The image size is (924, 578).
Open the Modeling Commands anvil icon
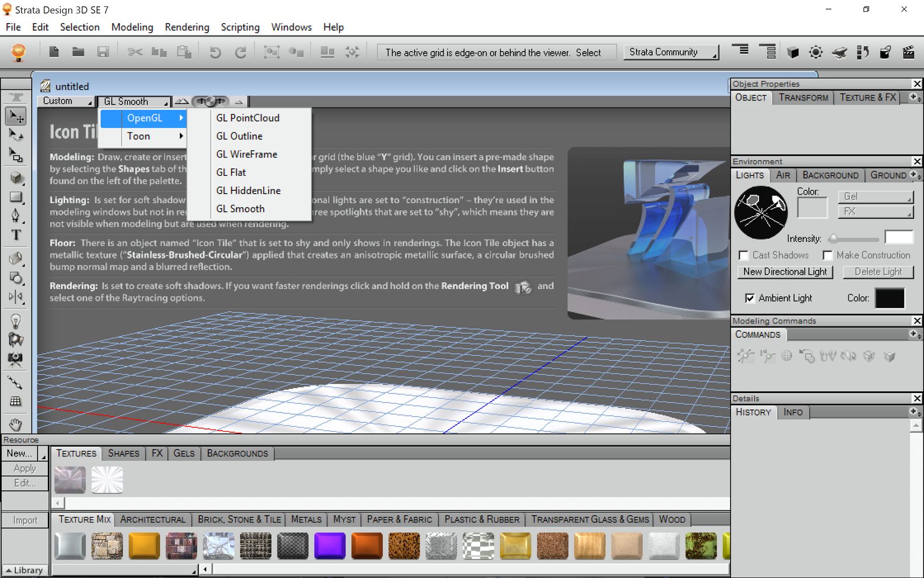coord(839,52)
